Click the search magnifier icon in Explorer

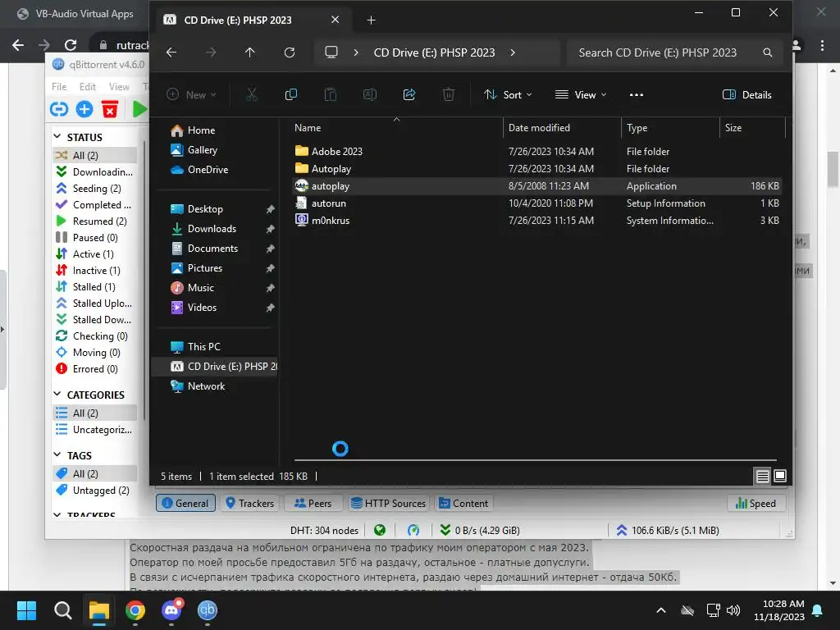pyautogui.click(x=768, y=52)
